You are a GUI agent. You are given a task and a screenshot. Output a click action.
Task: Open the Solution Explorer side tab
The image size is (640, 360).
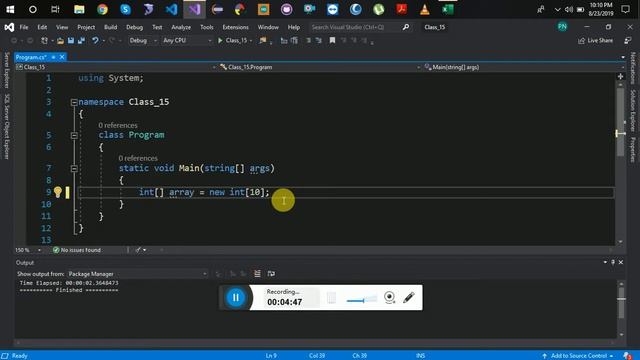click(633, 110)
